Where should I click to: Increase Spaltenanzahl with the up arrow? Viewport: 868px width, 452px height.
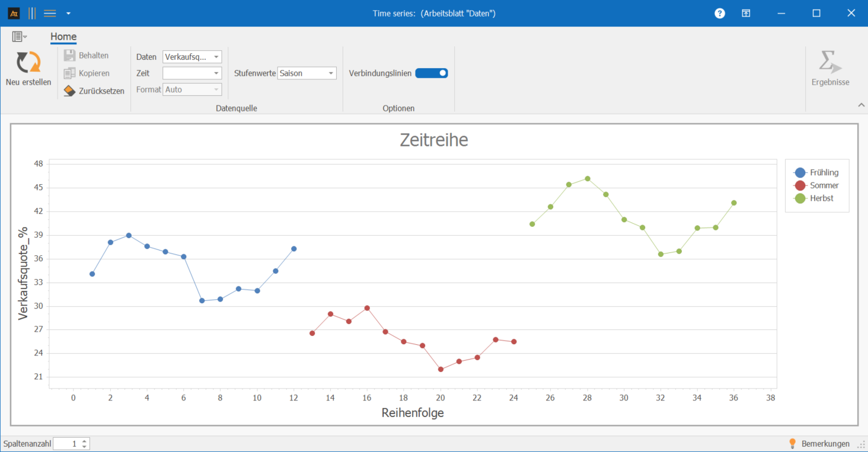coord(84,441)
